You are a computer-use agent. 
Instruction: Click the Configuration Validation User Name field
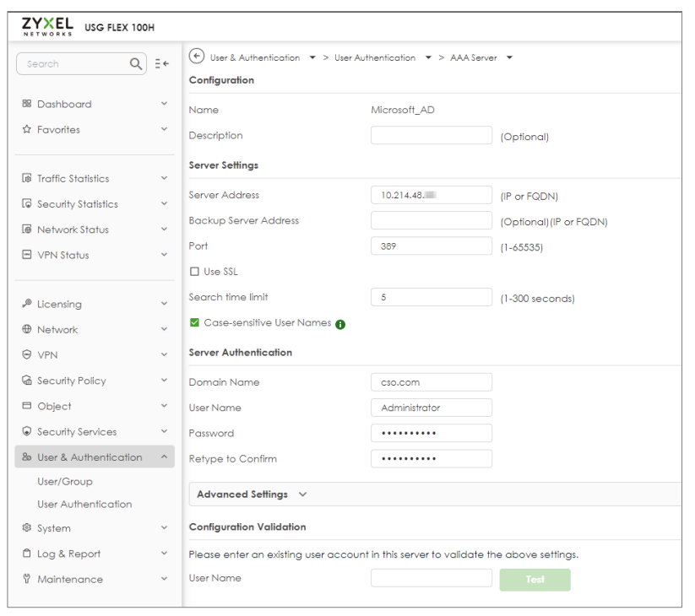[432, 578]
